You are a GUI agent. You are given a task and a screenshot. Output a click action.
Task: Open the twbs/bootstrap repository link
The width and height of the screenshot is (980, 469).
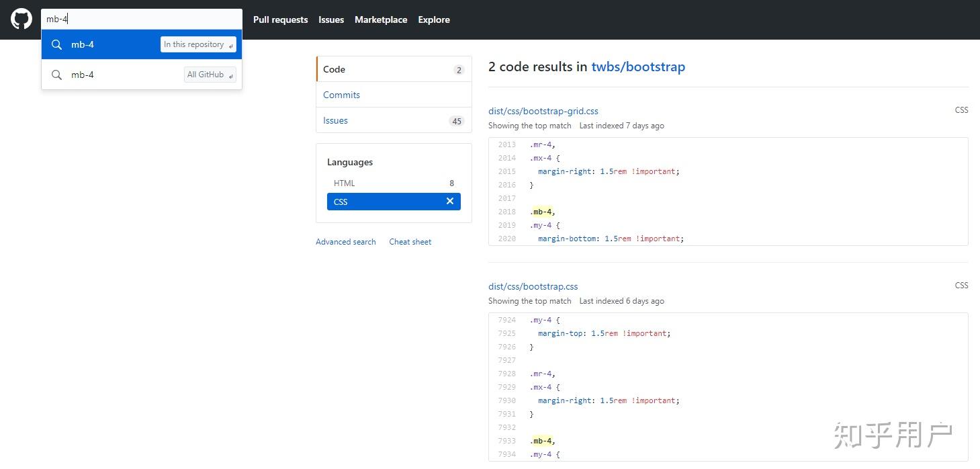pos(638,67)
